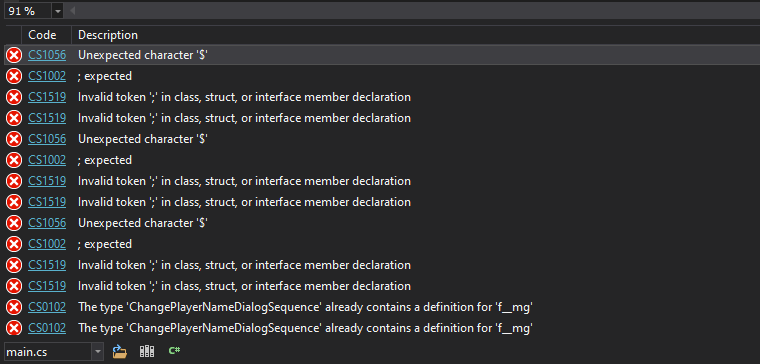Open the 91 % zoom dropdown arrow
Viewport: 760px width, 364px height.
58,11
